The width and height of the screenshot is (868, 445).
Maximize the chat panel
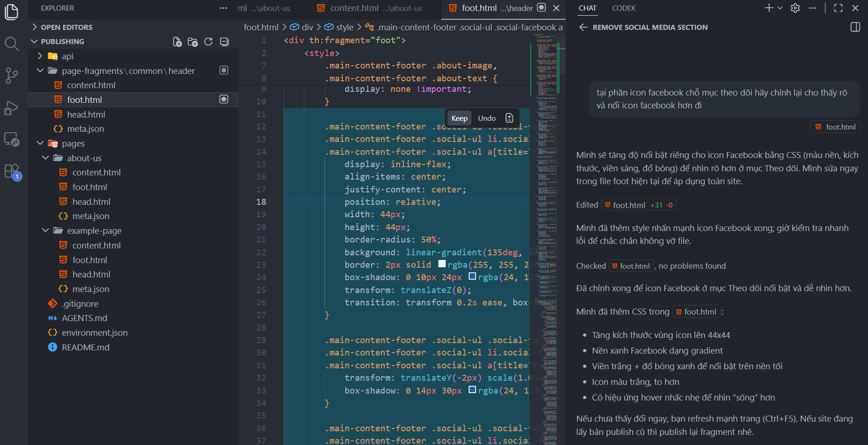[838, 8]
